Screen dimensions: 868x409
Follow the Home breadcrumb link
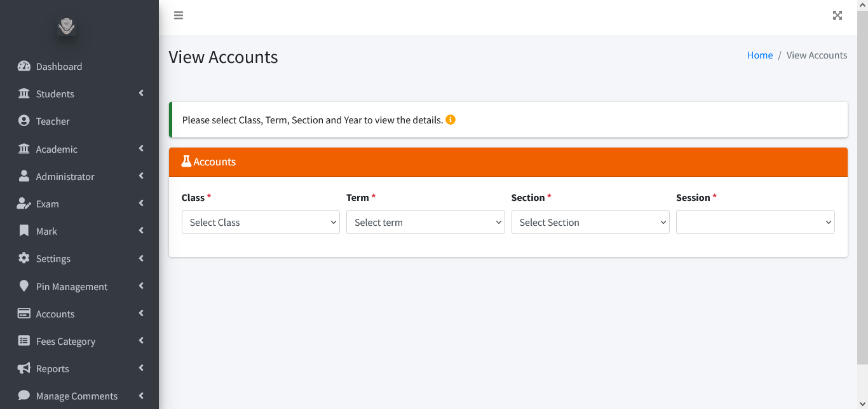coord(760,55)
